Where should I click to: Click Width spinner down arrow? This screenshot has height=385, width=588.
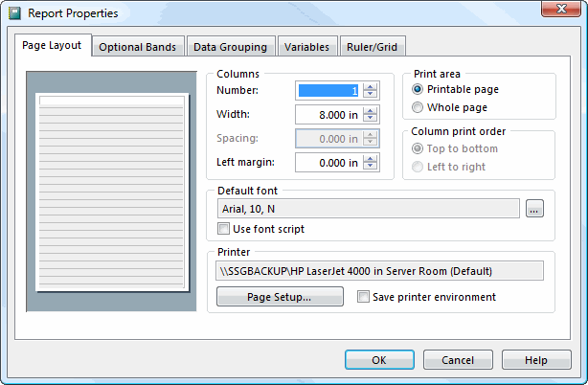click(x=371, y=120)
